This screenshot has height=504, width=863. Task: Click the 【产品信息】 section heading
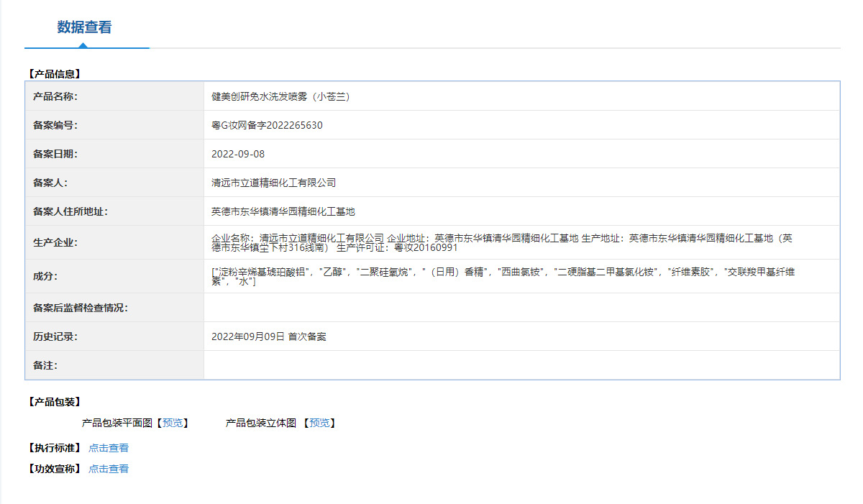[54, 73]
